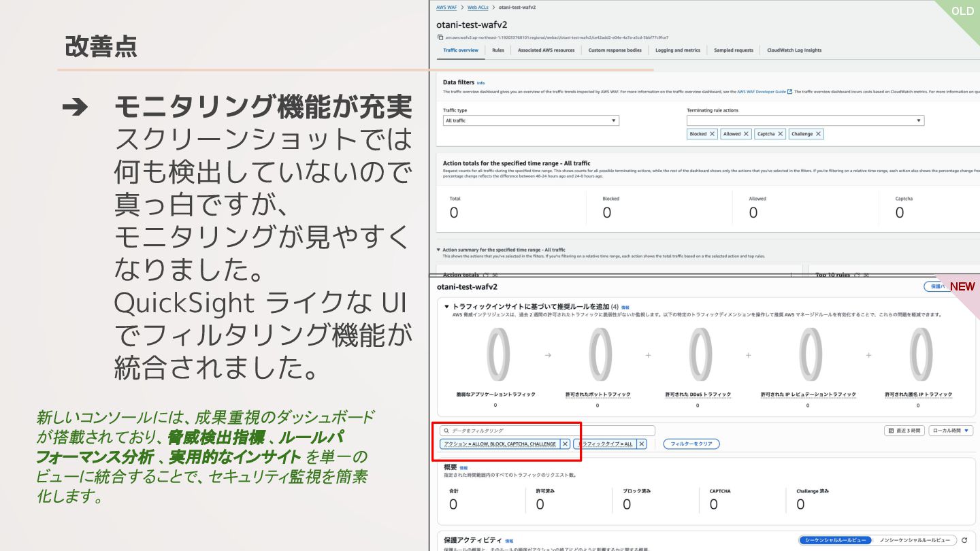This screenshot has width=980, height=551.
Task: Refresh the 保護アクティビティ panel with the reload icon
Action: (964, 540)
